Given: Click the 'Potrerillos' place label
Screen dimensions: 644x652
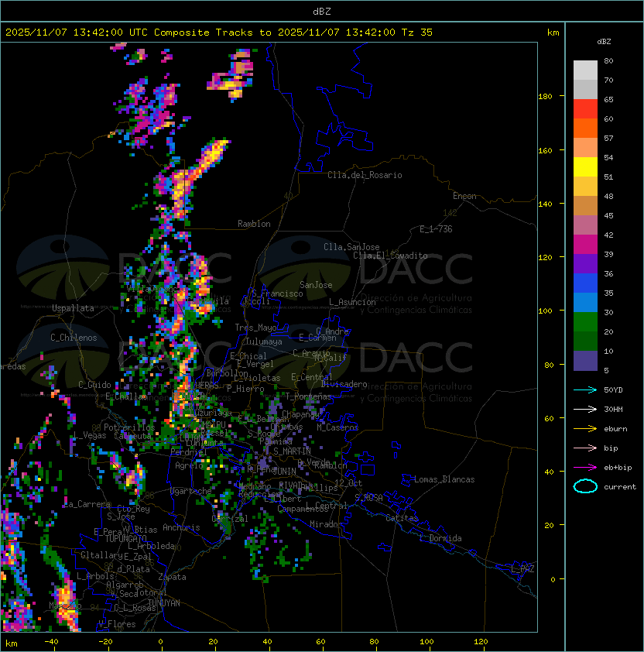Looking at the screenshot, I should click(x=129, y=427).
